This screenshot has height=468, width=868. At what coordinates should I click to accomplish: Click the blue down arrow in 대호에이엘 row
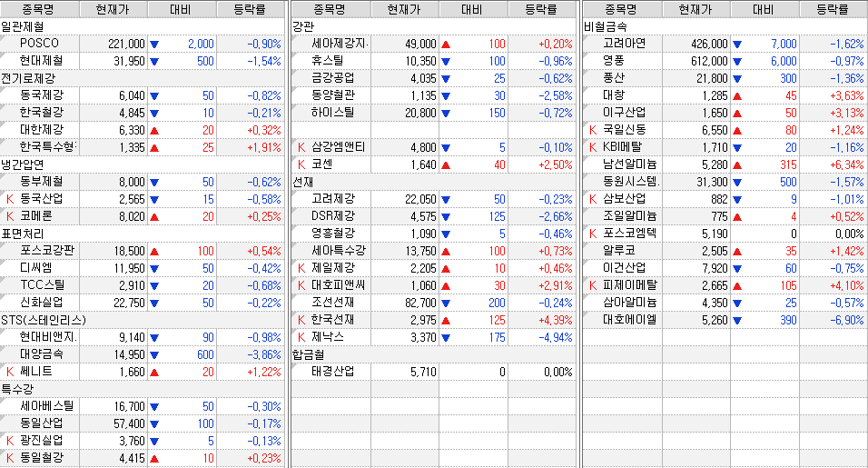pyautogui.click(x=736, y=319)
